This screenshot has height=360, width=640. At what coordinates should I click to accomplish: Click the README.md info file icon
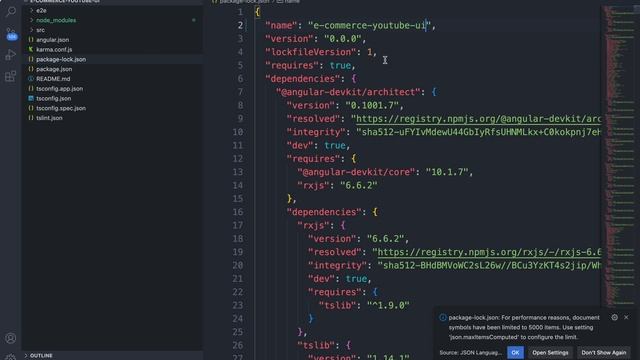31,79
